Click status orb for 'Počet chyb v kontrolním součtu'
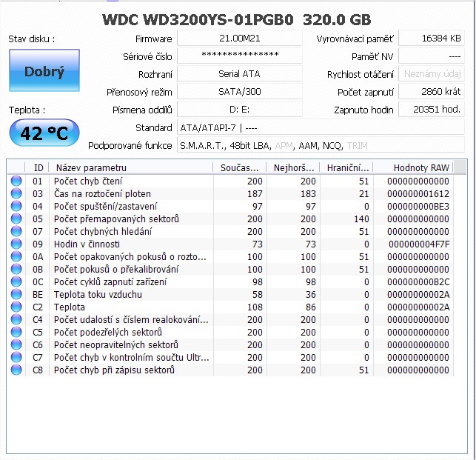This screenshot has width=476, height=460. (16, 357)
